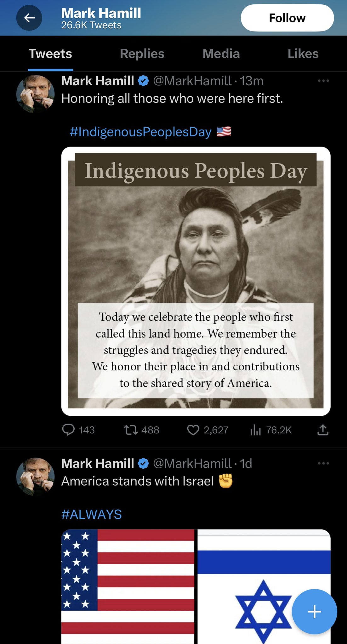Open verified badge on first tweet
Viewport: 347px width, 644px height.
(x=143, y=81)
